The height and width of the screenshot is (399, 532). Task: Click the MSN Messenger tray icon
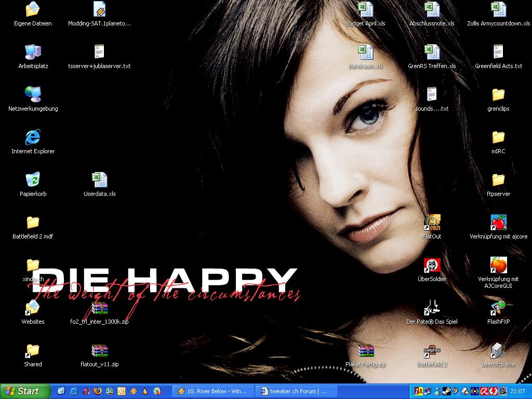[x=437, y=391]
